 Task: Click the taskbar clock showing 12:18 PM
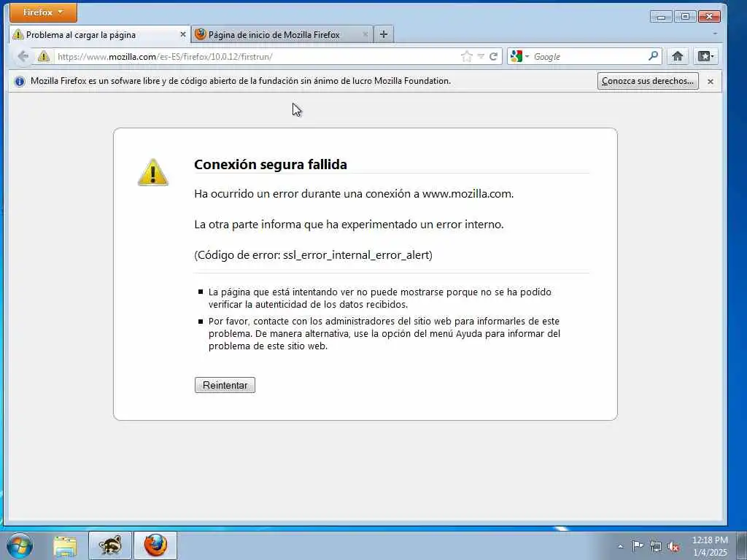[x=710, y=546]
